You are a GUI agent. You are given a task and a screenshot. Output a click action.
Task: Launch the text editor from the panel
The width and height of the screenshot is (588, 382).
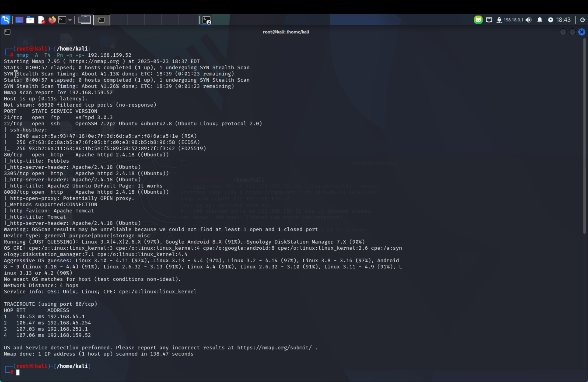41,20
